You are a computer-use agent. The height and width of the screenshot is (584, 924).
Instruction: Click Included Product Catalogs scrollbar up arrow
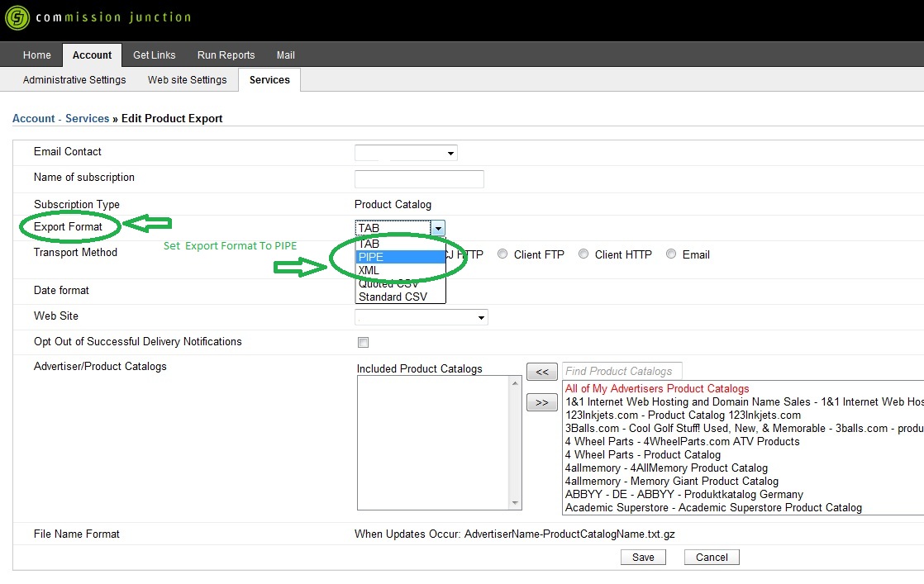(x=515, y=383)
